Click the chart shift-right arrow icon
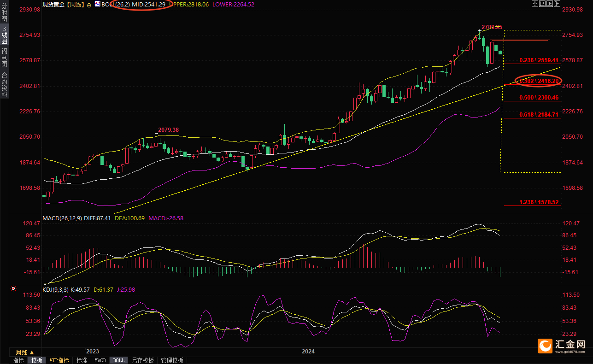 557,4
